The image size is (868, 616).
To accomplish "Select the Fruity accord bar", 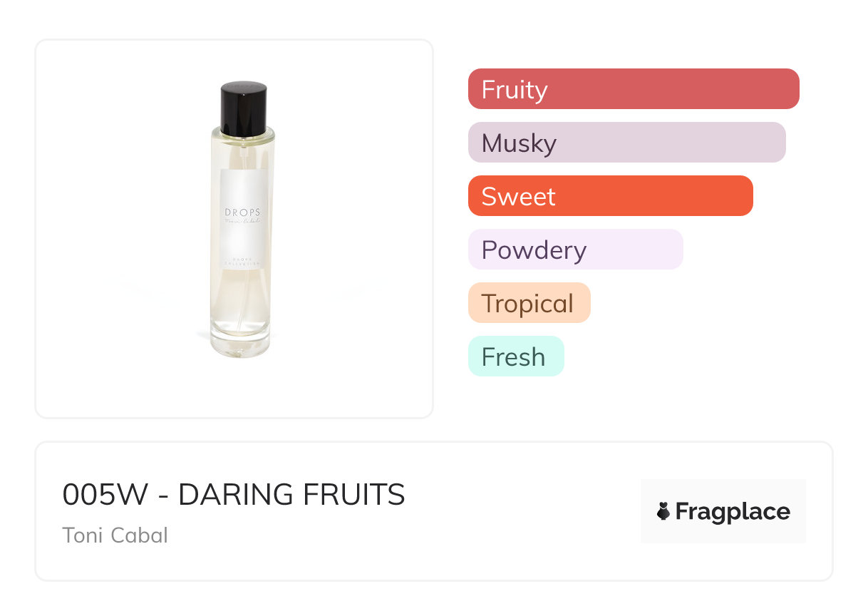I will coord(633,89).
